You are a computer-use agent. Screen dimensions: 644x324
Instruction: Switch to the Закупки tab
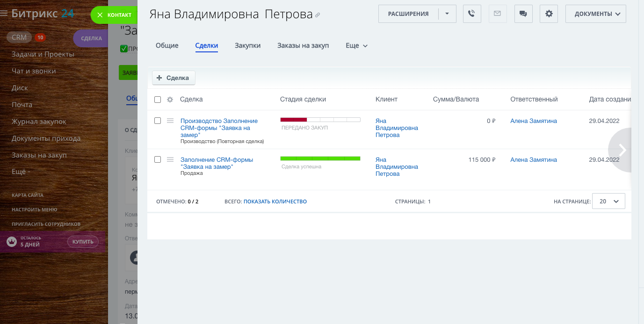pos(247,45)
